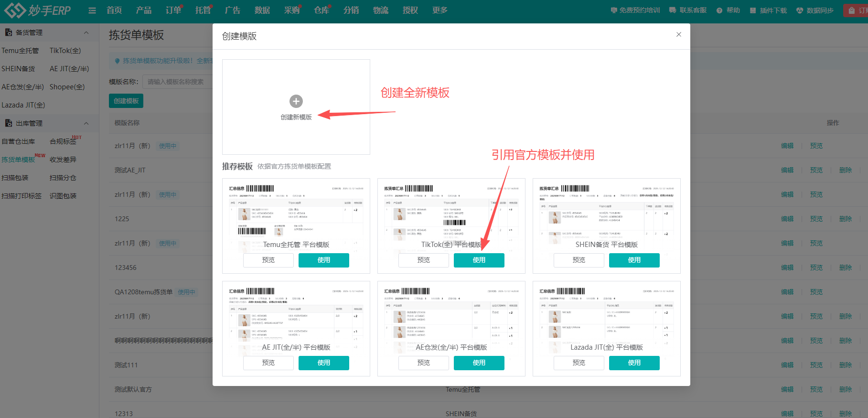Use the SHEIN备货 平台模版
This screenshot has width=868, height=418.
click(x=634, y=260)
